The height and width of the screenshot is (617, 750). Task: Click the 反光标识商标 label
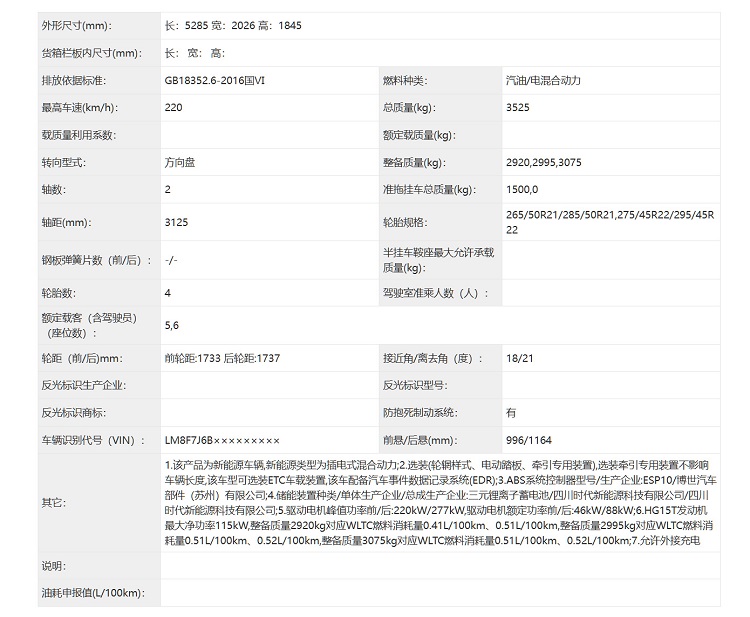[74, 413]
